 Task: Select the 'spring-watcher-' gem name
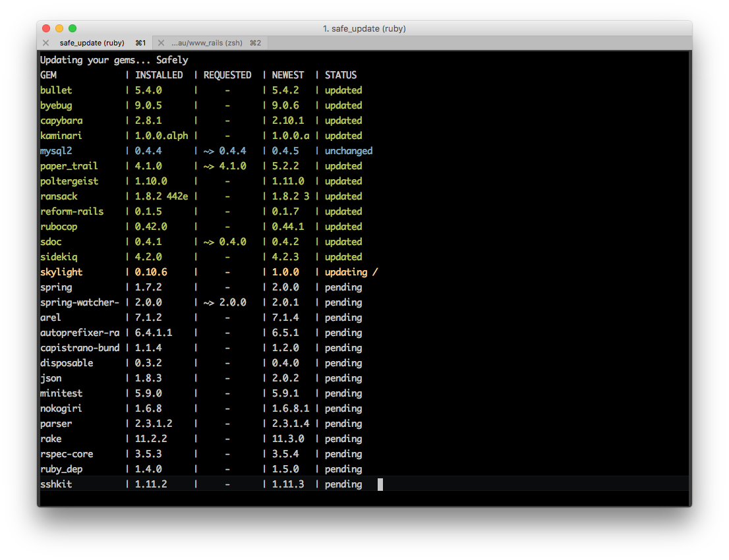[80, 302]
